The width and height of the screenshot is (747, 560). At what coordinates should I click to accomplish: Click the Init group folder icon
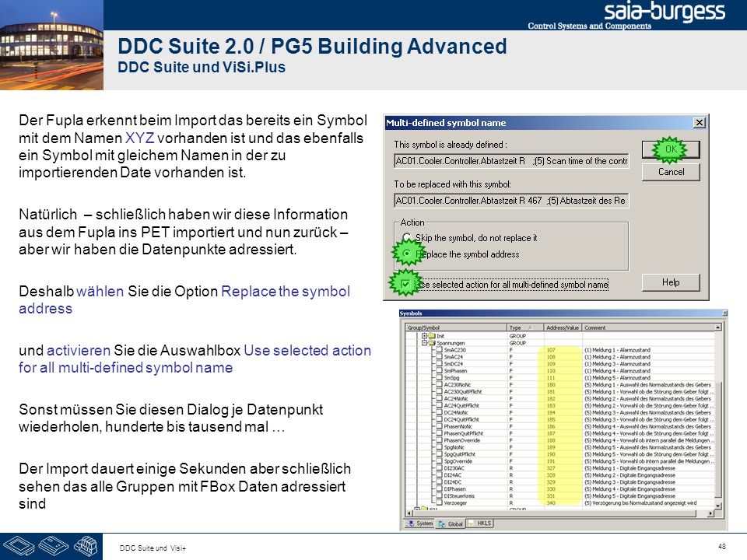tap(432, 336)
